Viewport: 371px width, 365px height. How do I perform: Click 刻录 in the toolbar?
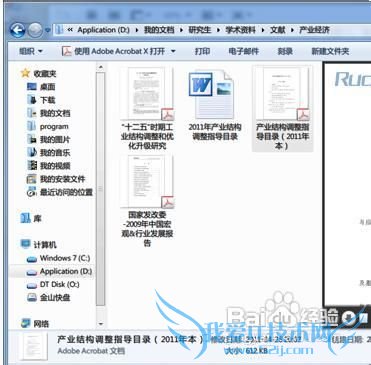point(285,51)
